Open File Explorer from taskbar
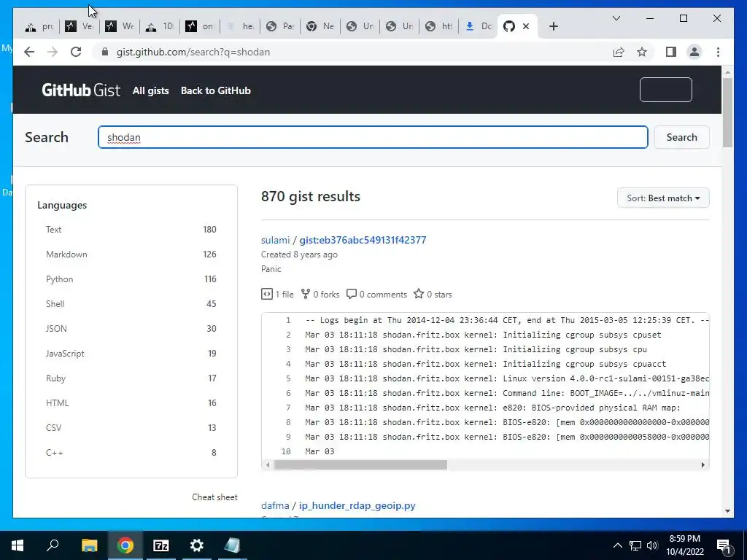This screenshot has width=747, height=560. tap(89, 545)
